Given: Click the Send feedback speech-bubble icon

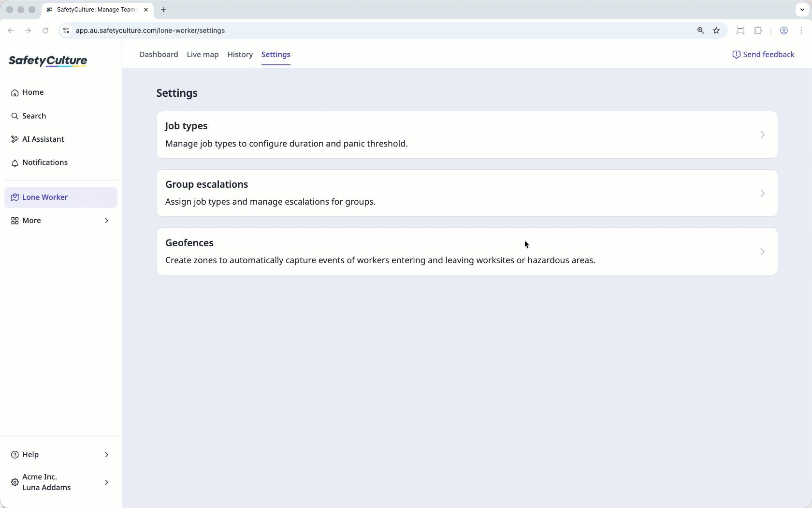Looking at the screenshot, I should pos(736,55).
